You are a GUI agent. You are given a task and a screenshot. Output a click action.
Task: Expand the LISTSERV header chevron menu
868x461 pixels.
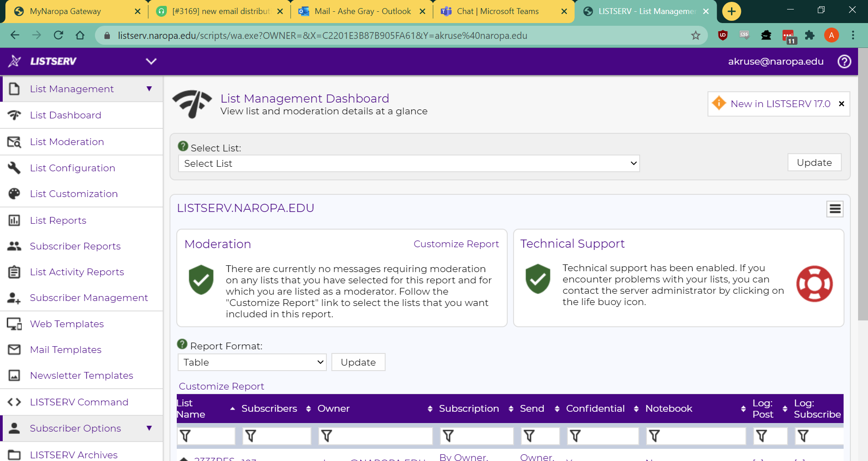click(x=151, y=61)
